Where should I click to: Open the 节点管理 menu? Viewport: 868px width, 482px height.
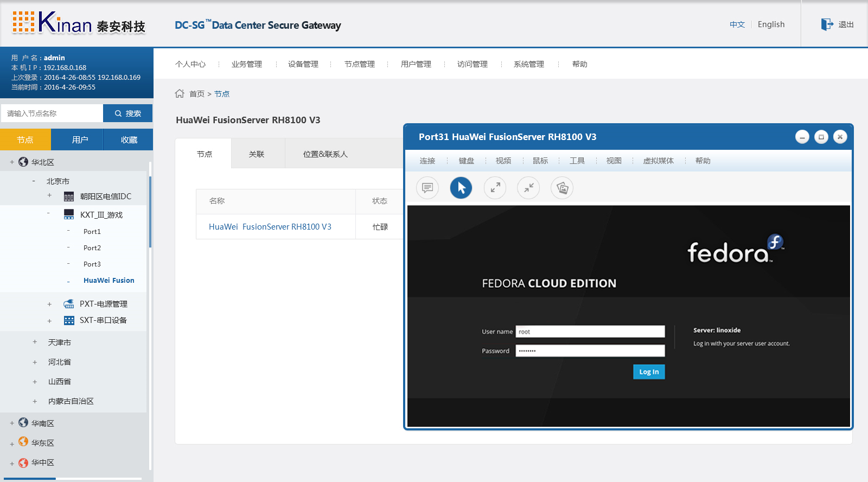360,64
